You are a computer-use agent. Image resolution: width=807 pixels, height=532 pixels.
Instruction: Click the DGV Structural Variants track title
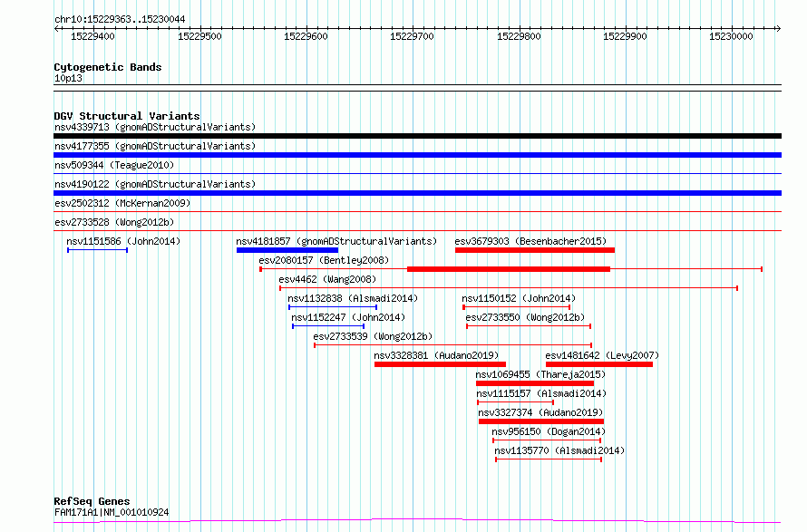127,116
